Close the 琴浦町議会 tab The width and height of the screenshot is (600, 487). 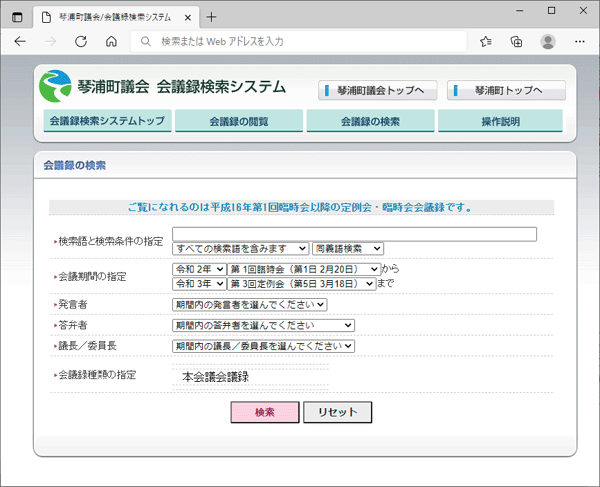pyautogui.click(x=188, y=18)
